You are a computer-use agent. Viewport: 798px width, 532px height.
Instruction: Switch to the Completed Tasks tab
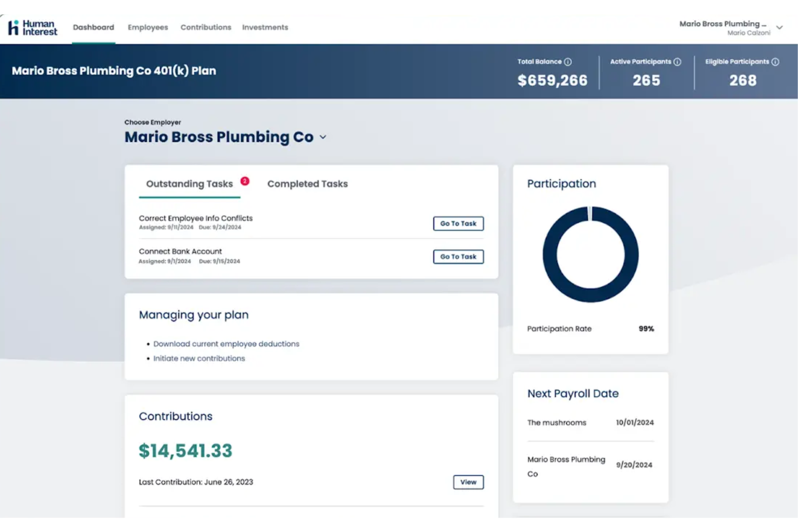(x=307, y=184)
